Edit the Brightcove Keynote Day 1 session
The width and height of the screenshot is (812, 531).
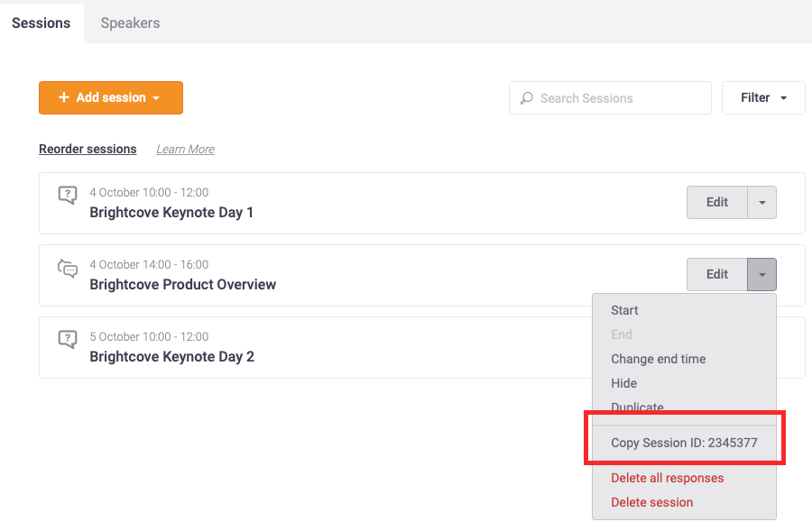click(717, 202)
